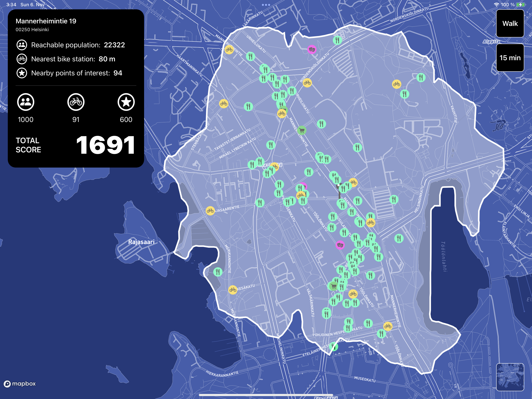This screenshot has width=532, height=399.
Task: Select bike station marker near Kesäkatu
Action: coord(233,290)
